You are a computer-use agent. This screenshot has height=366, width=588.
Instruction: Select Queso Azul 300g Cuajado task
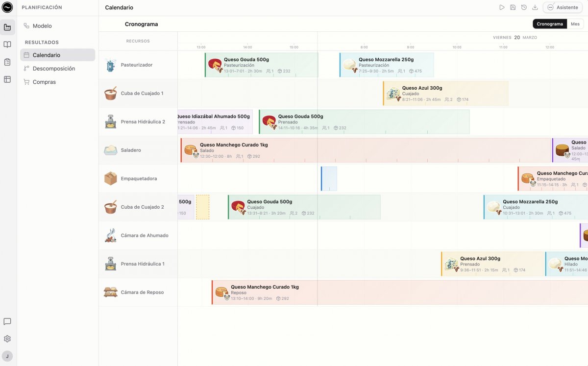[x=445, y=93]
